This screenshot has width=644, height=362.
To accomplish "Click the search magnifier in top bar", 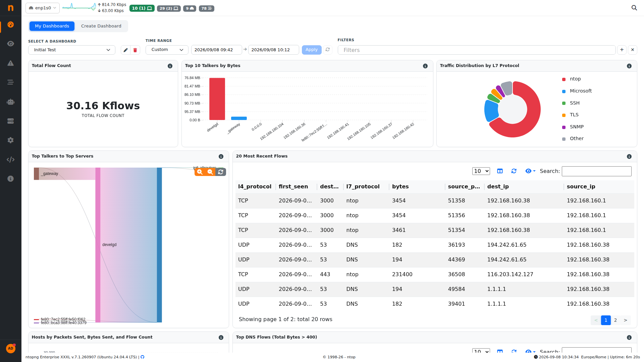I will [x=634, y=8].
